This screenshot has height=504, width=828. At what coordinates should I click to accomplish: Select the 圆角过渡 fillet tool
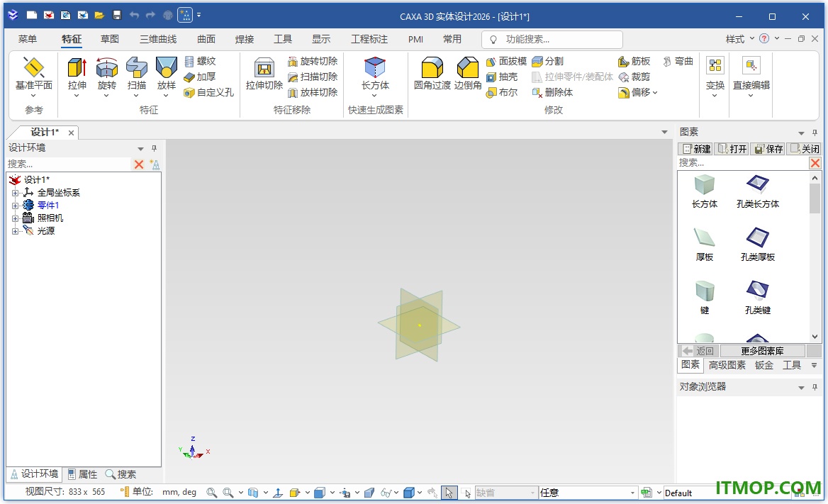coord(432,74)
